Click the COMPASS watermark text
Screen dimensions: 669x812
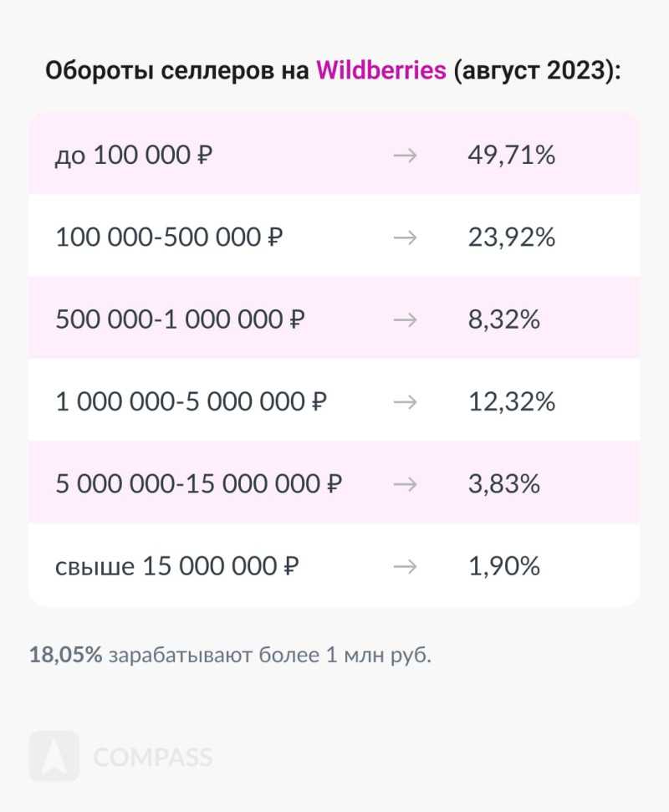click(x=153, y=757)
